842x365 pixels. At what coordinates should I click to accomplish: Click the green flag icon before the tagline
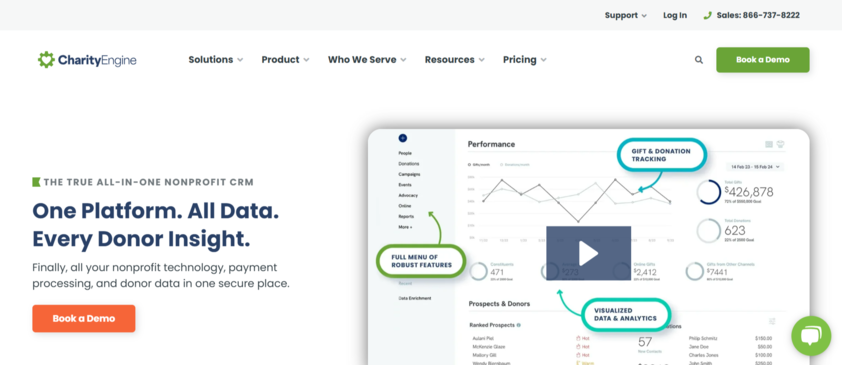click(x=36, y=182)
